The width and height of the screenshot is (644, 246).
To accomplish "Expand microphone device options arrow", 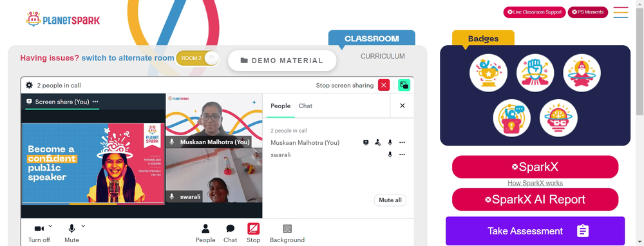I will point(83,225).
